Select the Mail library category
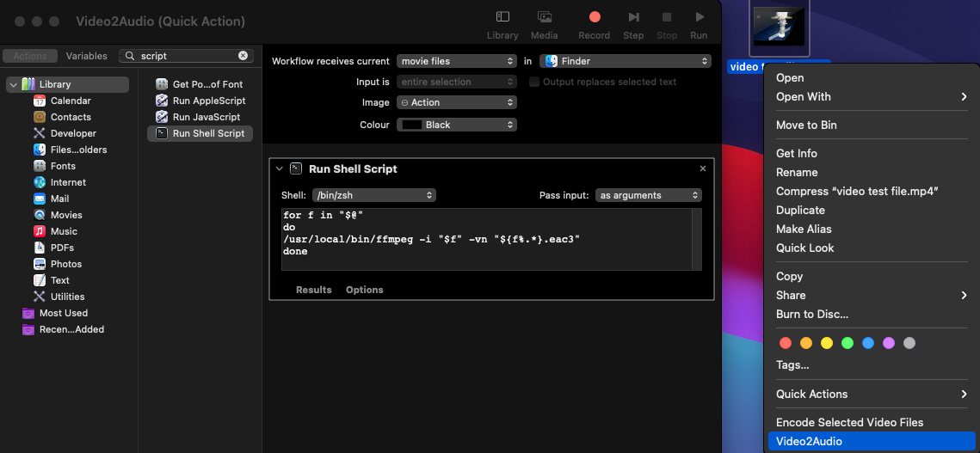Screen dimensions: 980x453 60,199
